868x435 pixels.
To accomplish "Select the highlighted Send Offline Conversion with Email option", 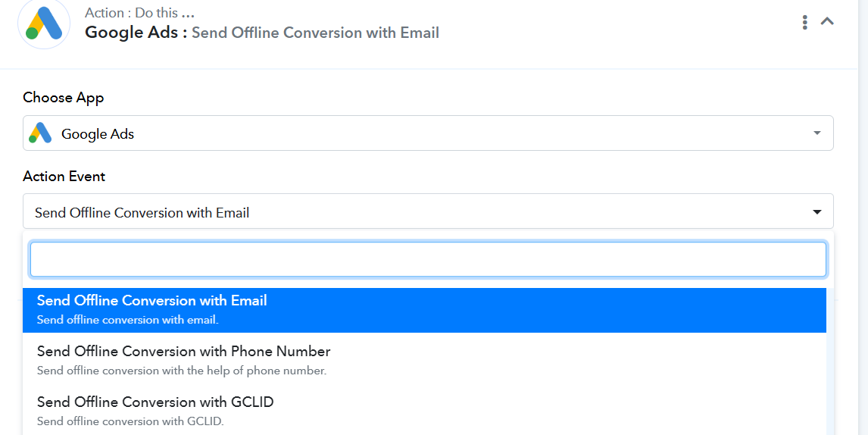I will [424, 310].
